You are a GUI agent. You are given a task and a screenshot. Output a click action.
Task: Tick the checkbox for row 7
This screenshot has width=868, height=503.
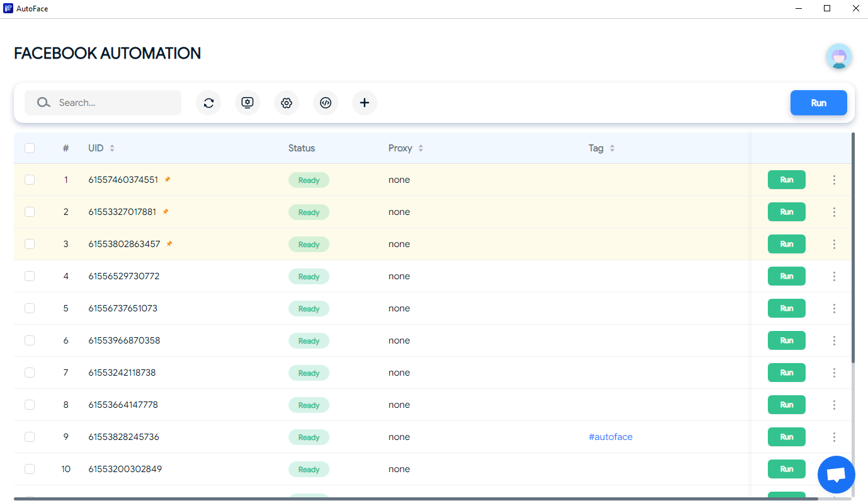[x=30, y=373]
